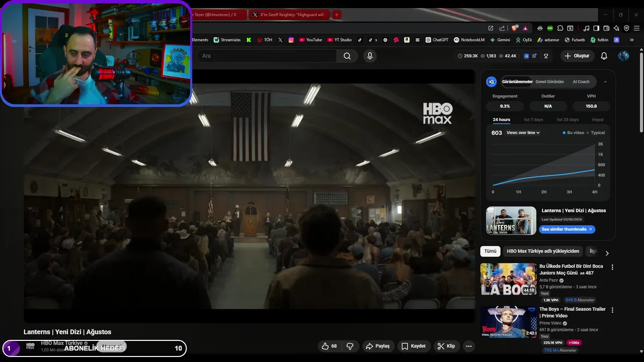Open the Instagram bookmark icon
644x362 pixels.
(x=291, y=40)
